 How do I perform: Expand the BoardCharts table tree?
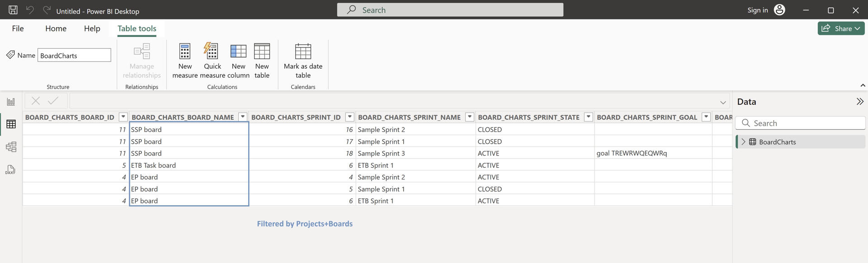point(743,142)
